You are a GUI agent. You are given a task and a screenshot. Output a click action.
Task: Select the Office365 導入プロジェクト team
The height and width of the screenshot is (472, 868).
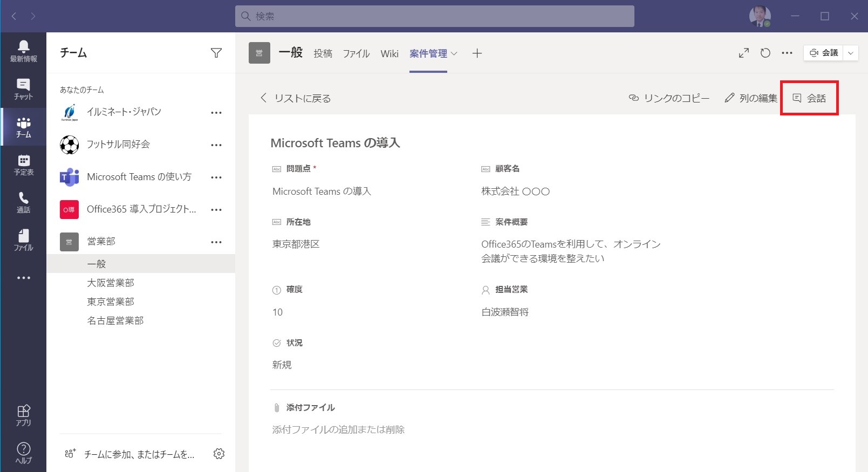pyautogui.click(x=141, y=209)
